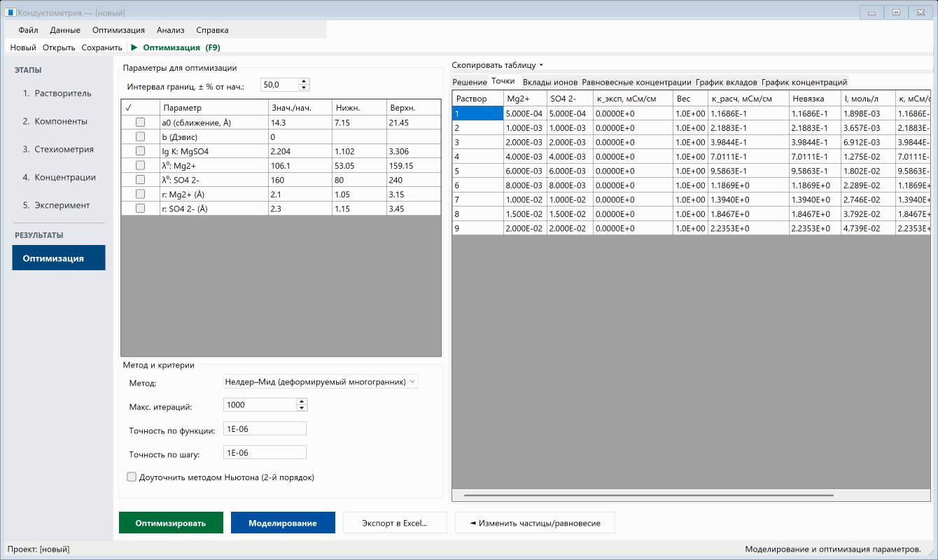Screen dimensions: 938x560
Task: Select the 106.1 value for λ⁰: Mg2+
Action: point(300,165)
